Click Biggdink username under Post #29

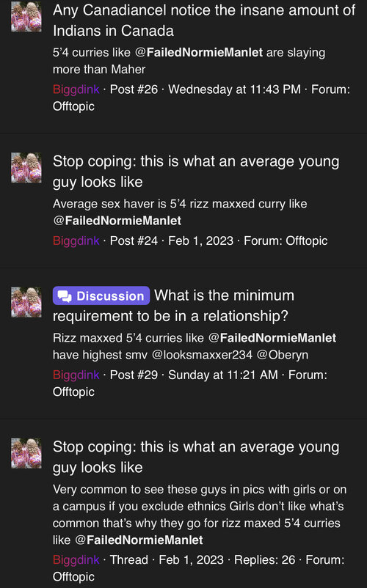tap(76, 375)
